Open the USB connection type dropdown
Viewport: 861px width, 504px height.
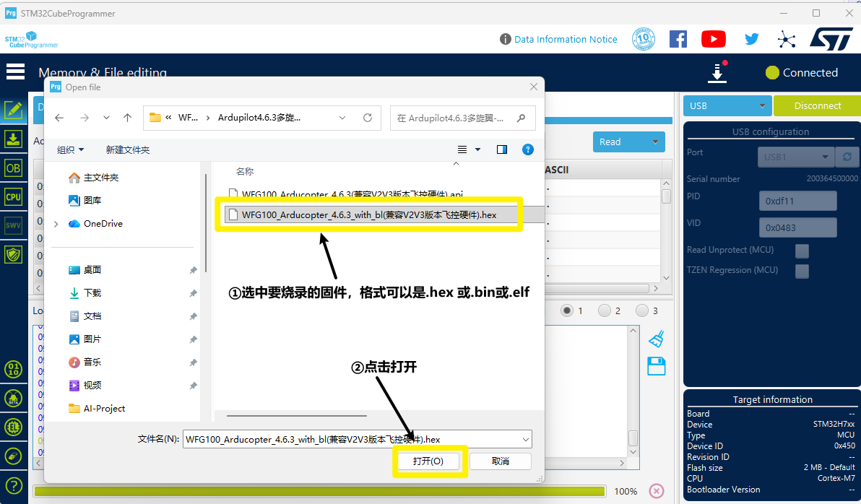tap(727, 105)
